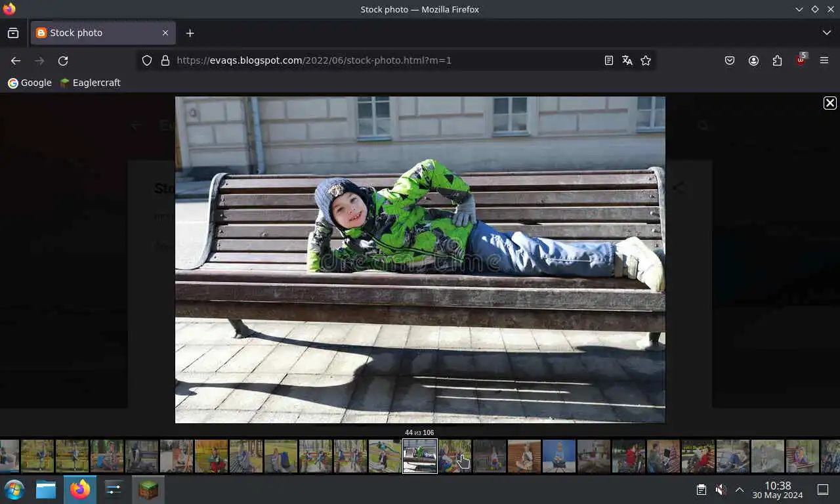Viewport: 840px width, 504px height.
Task: Switch to Firefox on the taskbar
Action: [80, 490]
